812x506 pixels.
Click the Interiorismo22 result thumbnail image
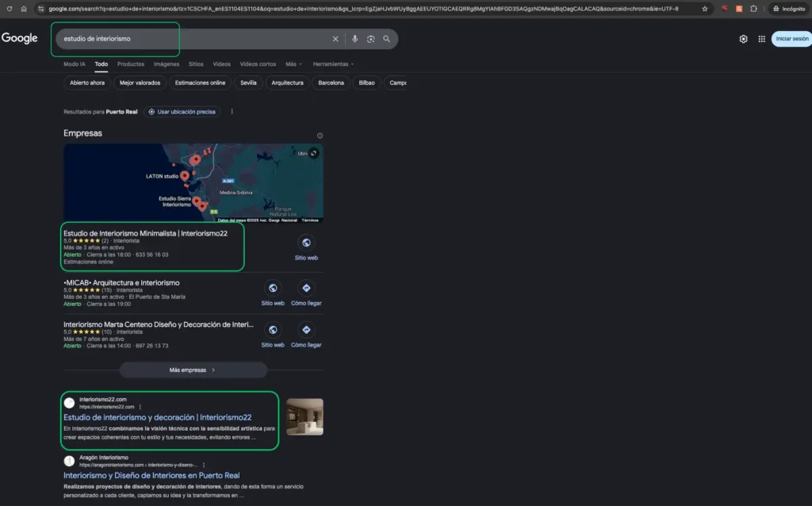click(305, 416)
